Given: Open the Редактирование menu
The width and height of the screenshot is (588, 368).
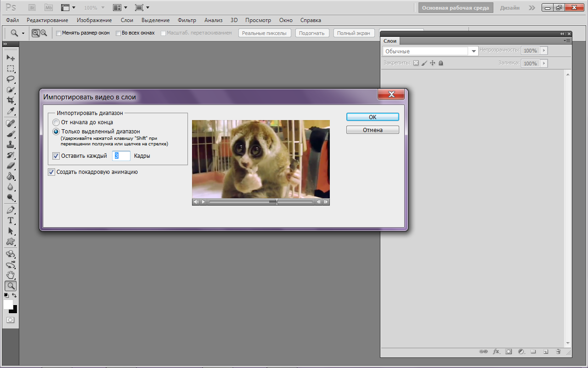Looking at the screenshot, I should click(47, 20).
